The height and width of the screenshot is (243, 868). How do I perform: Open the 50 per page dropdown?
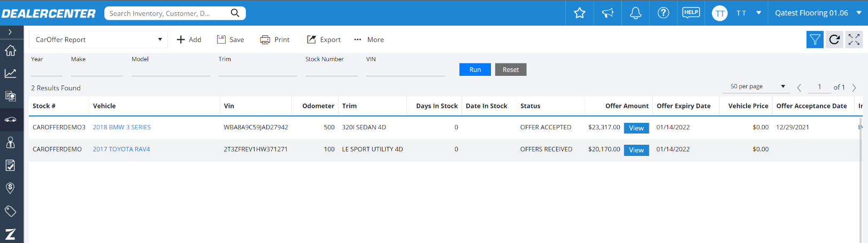[x=756, y=87]
